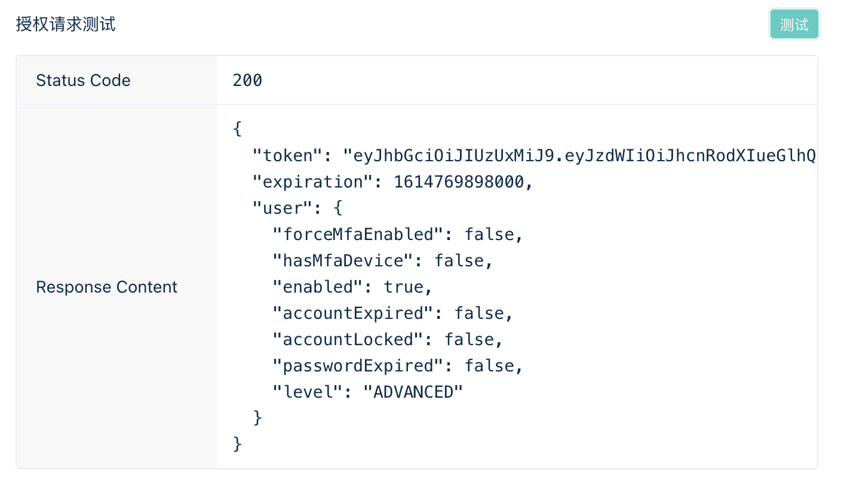This screenshot has height=504, width=841.
Task: Click the "accountExpired" line
Action: 392,314
